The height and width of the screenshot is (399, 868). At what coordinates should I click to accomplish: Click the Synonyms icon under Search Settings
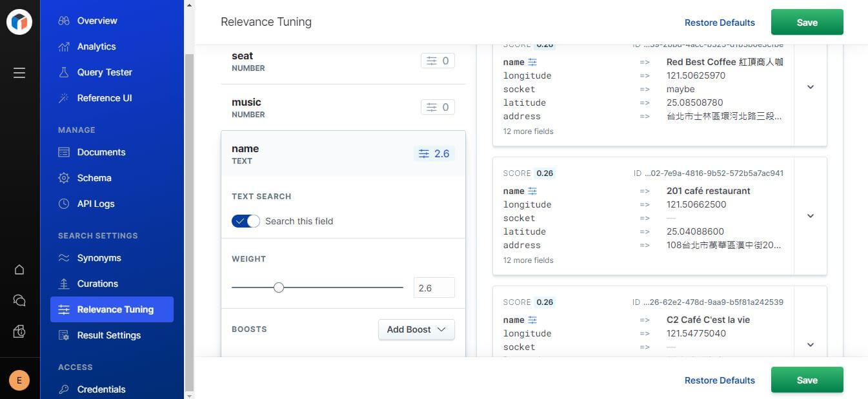point(65,258)
